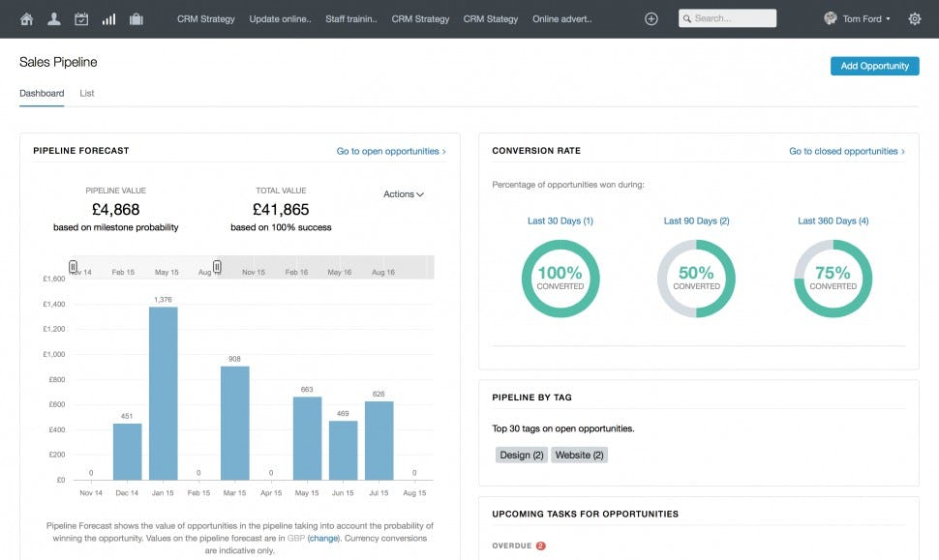Open the Last 360 Days (4) link
The width and height of the screenshot is (939, 560).
tap(833, 221)
